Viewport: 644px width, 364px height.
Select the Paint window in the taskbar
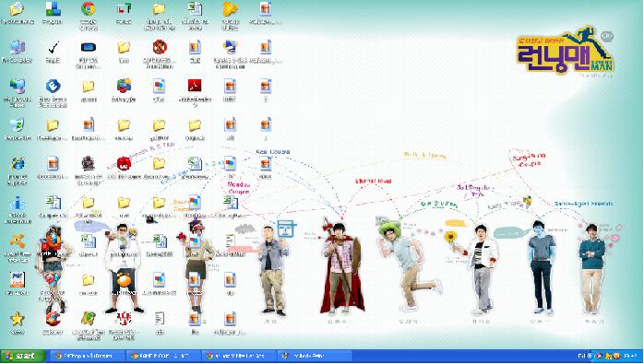coord(315,357)
